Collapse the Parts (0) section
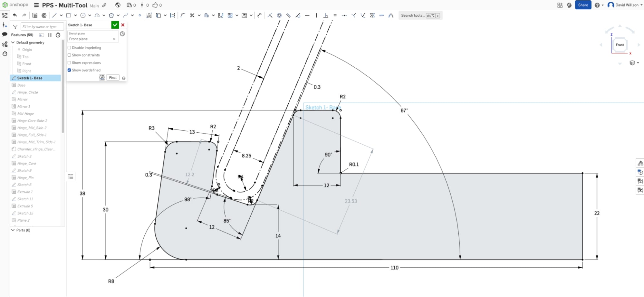 pyautogui.click(x=13, y=230)
